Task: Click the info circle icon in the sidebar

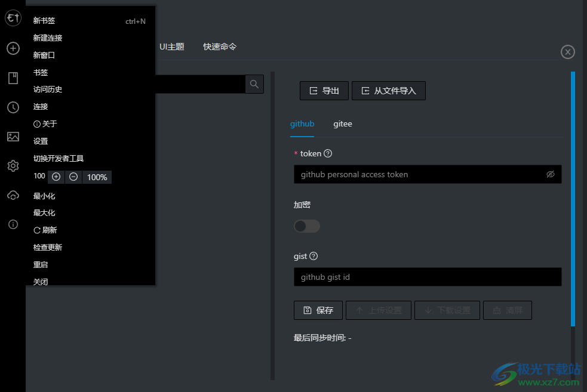Action: tap(13, 224)
